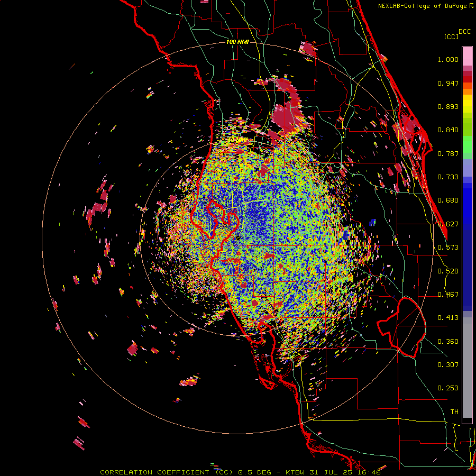This screenshot has height=476, width=476.
Task: Pick the light pink top legend color
Action: [x=467, y=56]
